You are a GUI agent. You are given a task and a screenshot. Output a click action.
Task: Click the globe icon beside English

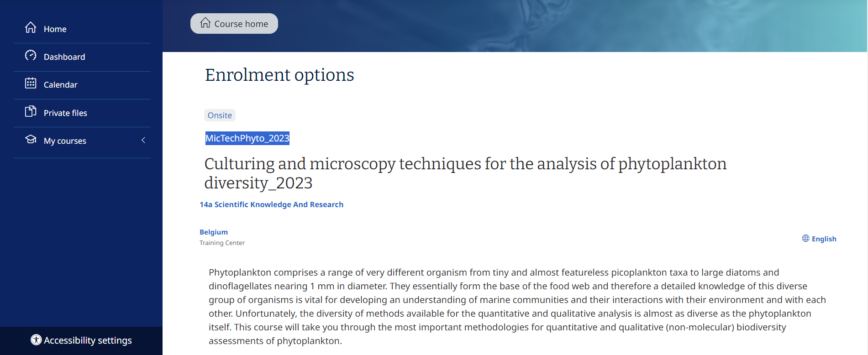(805, 238)
